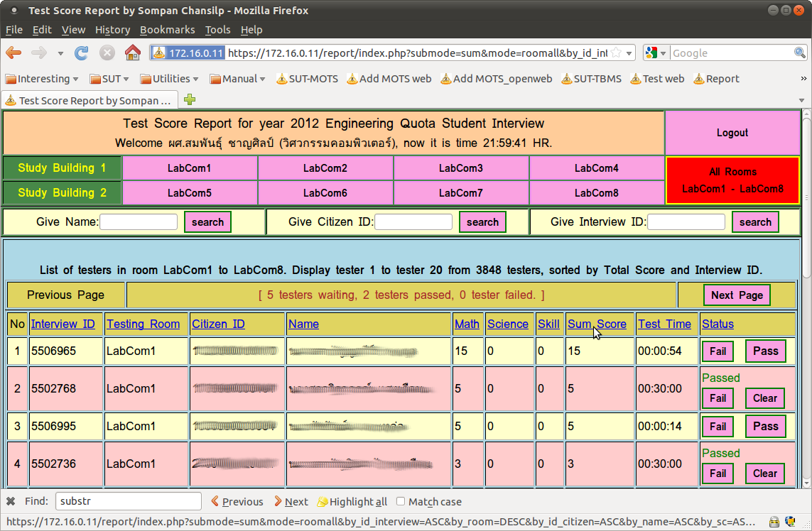The height and width of the screenshot is (531, 812).
Task: Open the Edit menu
Action: click(42, 30)
